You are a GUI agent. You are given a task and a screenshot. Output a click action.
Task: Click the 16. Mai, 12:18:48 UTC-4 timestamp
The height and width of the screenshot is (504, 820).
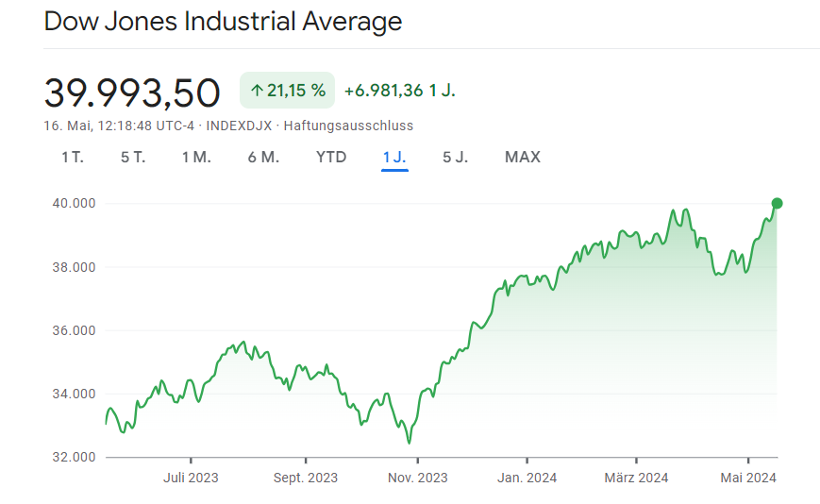pyautogui.click(x=119, y=126)
